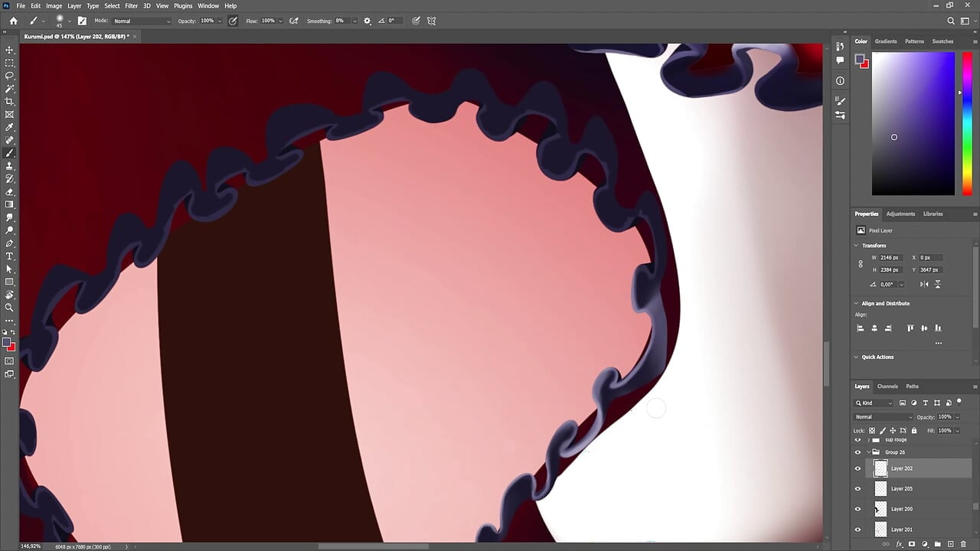The height and width of the screenshot is (551, 980).
Task: Open layer blend mode Normal dropdown
Action: coord(884,417)
